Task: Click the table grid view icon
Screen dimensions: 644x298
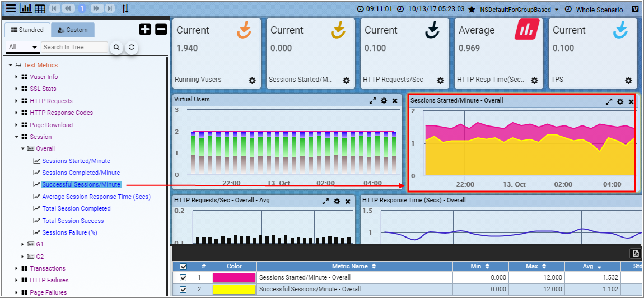Action: point(40,8)
